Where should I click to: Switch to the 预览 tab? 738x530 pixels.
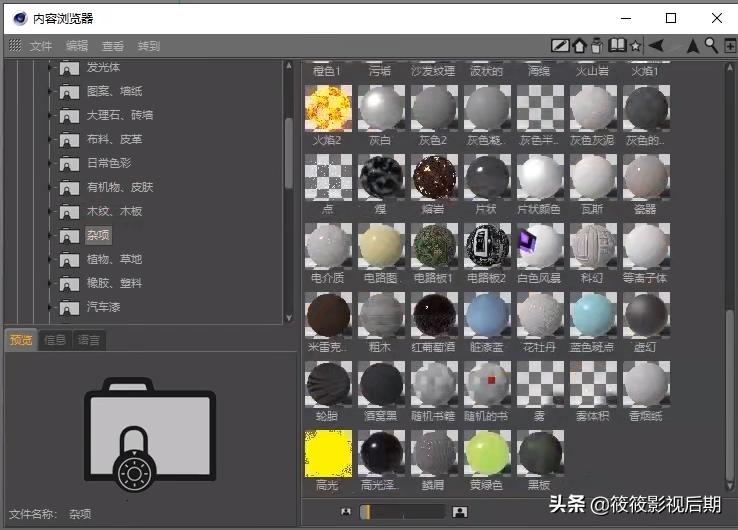click(21, 340)
